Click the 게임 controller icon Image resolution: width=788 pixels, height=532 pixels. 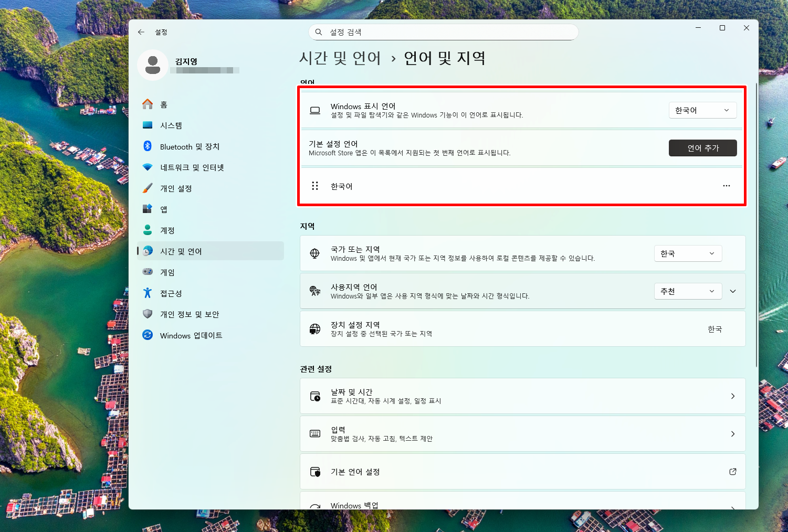click(148, 272)
